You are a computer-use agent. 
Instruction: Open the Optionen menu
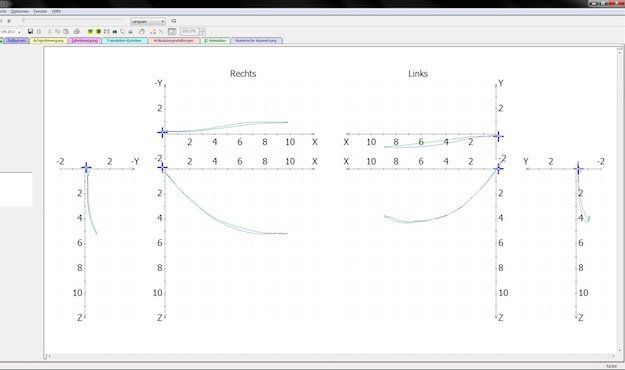pyautogui.click(x=20, y=11)
